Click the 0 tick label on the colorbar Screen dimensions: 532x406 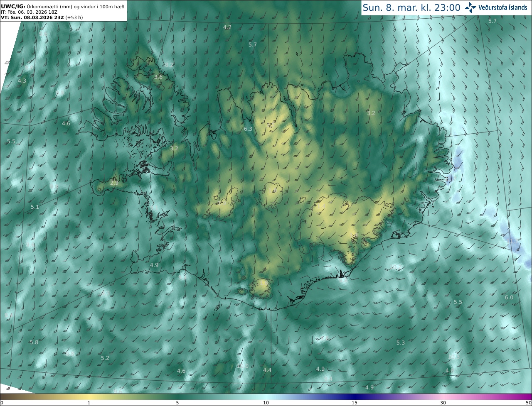(x=2, y=403)
